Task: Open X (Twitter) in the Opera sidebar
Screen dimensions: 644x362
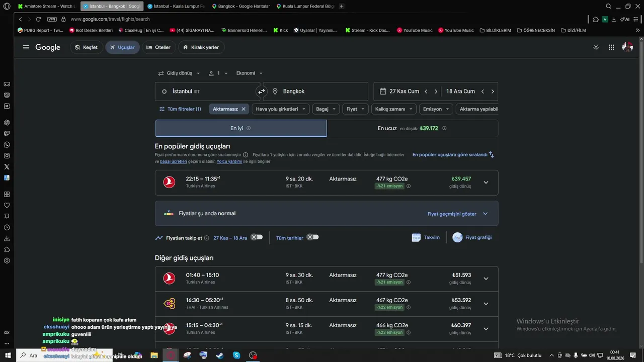Action: click(x=7, y=166)
